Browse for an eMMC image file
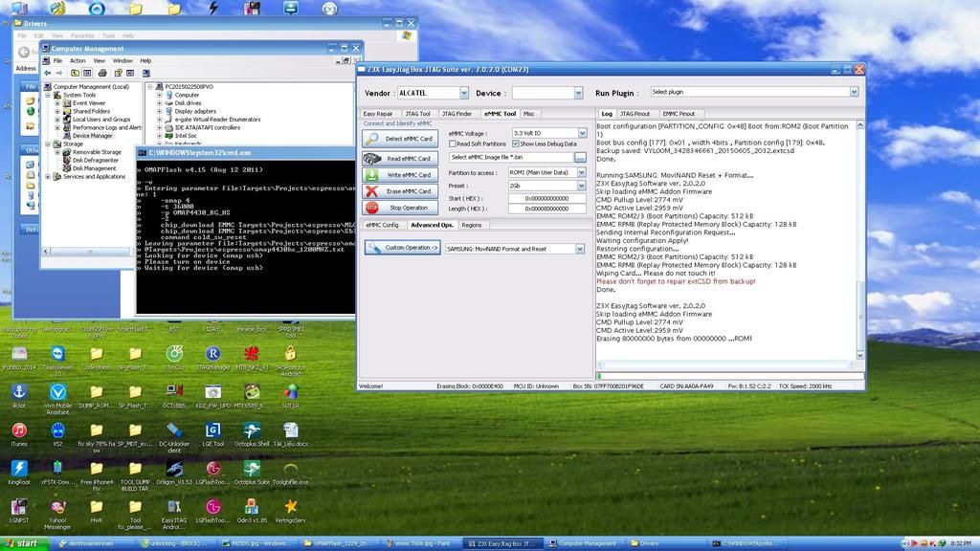The height and width of the screenshot is (551, 980). click(x=580, y=158)
